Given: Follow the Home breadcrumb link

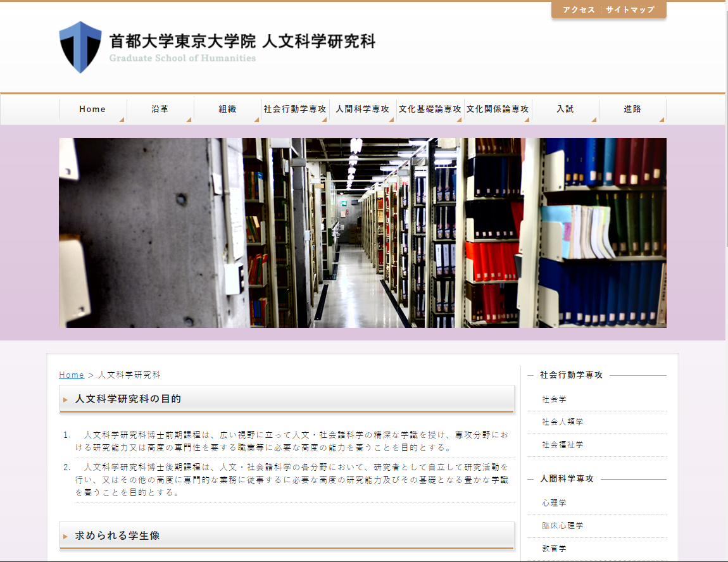Looking at the screenshot, I should click(72, 375).
